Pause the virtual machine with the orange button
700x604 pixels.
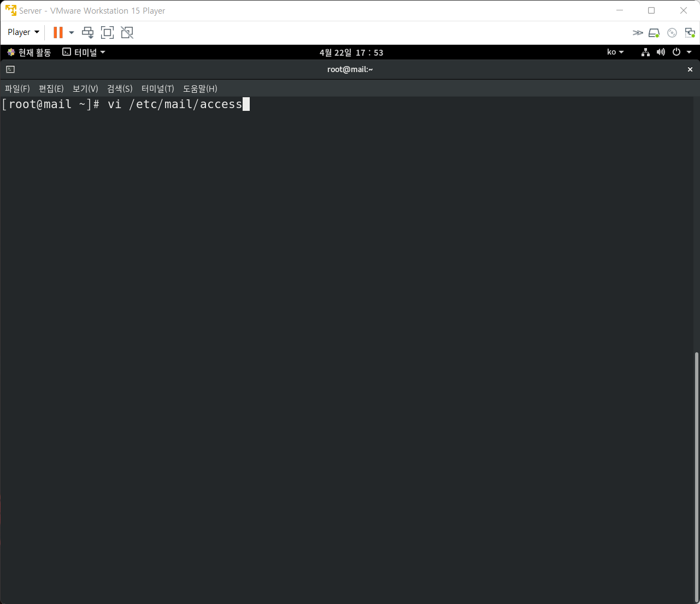click(x=58, y=32)
